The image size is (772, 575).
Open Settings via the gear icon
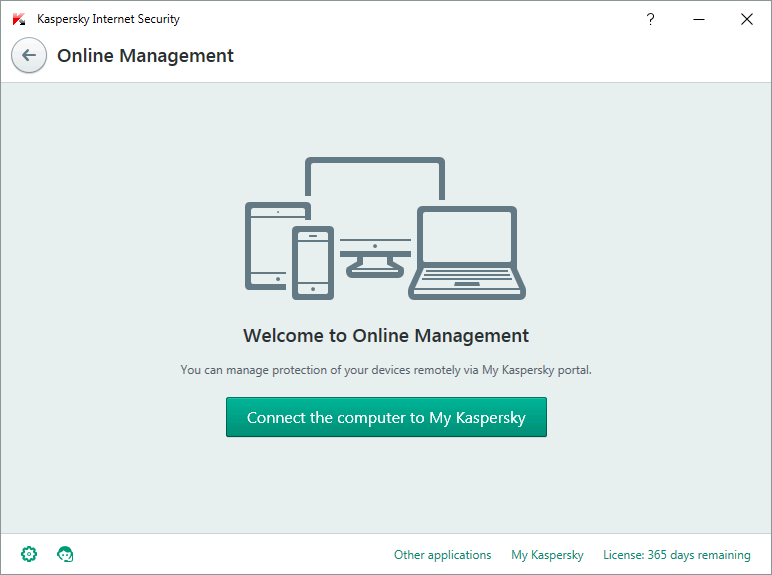tap(29, 554)
